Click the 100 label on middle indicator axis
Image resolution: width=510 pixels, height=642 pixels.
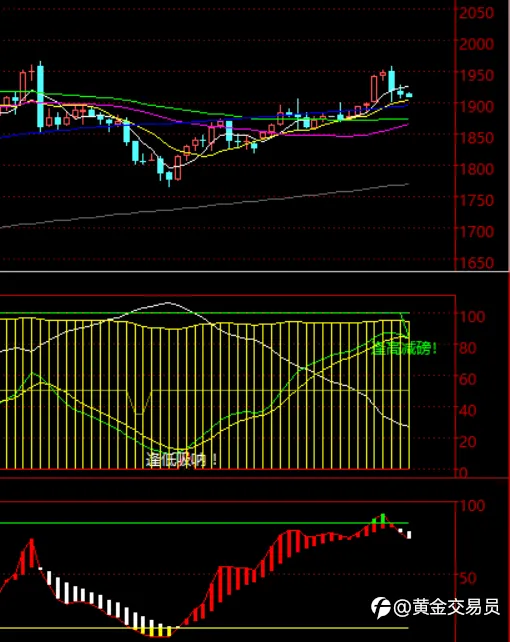(x=472, y=316)
